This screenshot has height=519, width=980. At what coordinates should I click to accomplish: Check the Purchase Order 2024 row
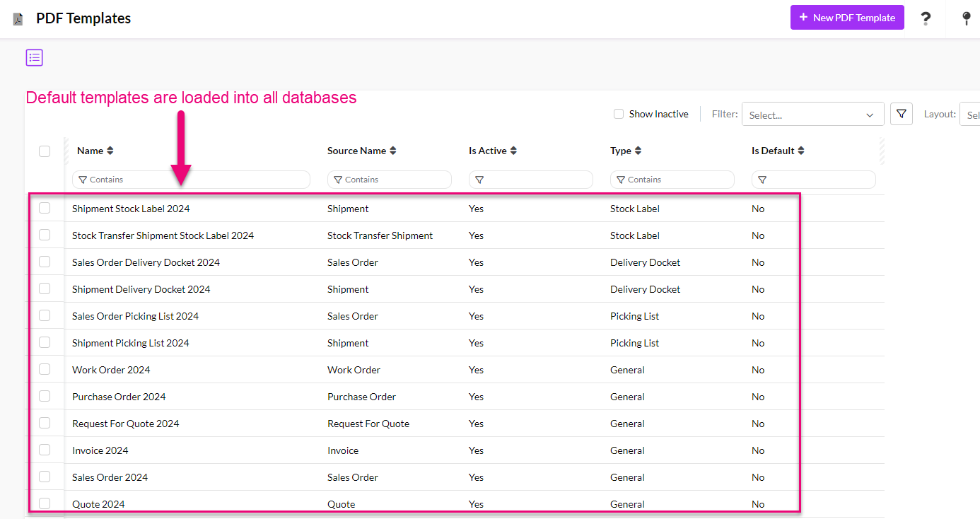click(x=45, y=396)
